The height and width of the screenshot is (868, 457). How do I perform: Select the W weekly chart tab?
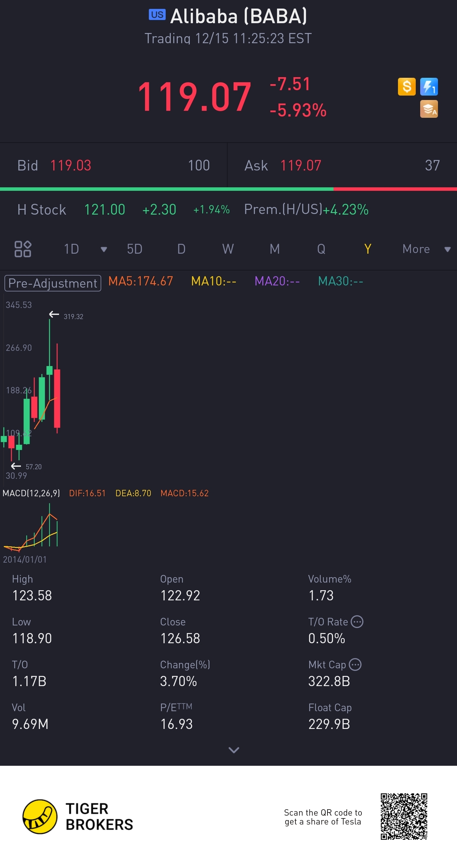(x=228, y=249)
